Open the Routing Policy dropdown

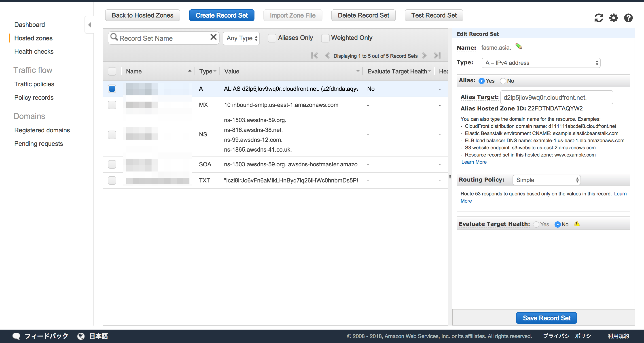(x=546, y=180)
